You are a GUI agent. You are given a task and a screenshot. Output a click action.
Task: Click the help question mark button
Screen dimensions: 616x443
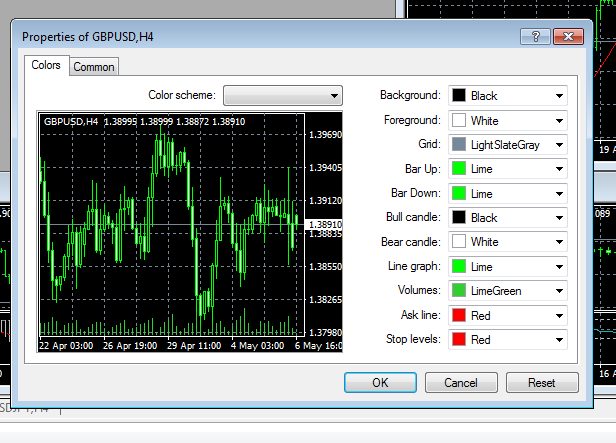coord(535,37)
